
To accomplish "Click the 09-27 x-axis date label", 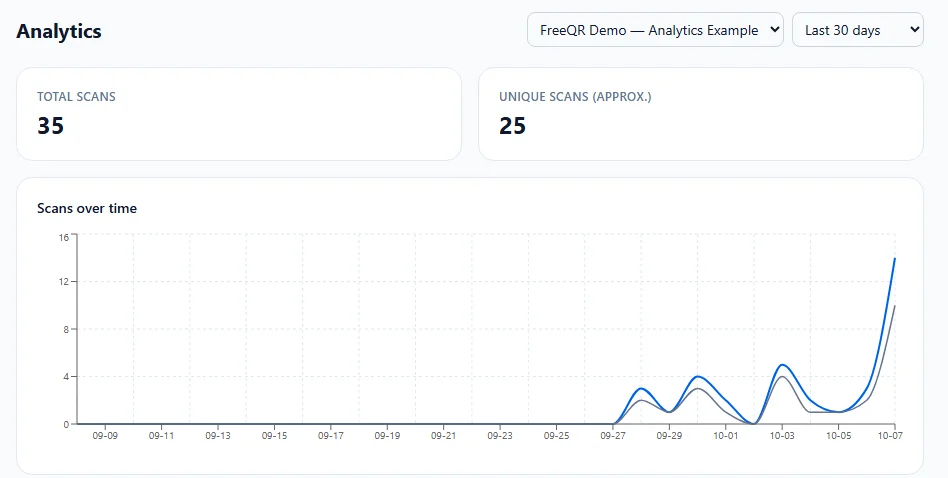I will point(612,436).
